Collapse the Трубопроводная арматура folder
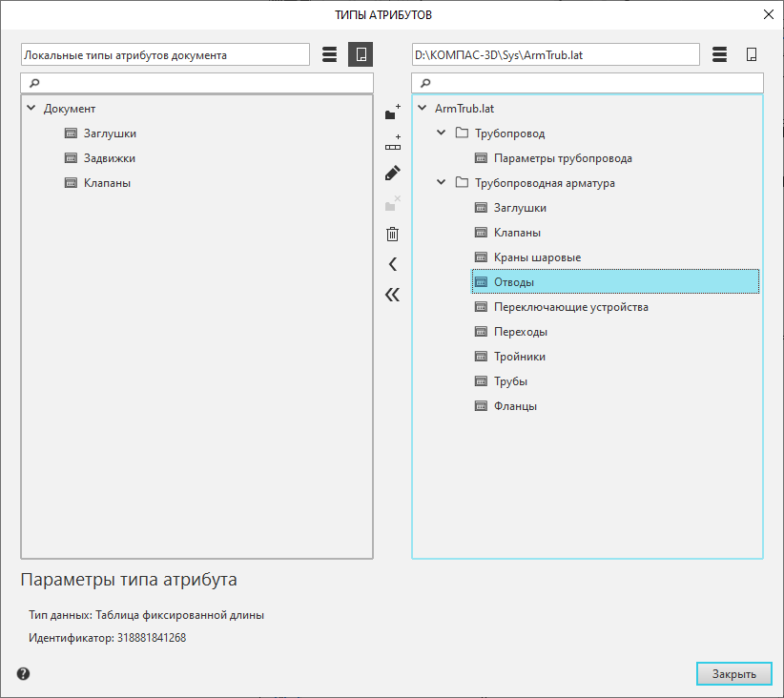 point(442,183)
